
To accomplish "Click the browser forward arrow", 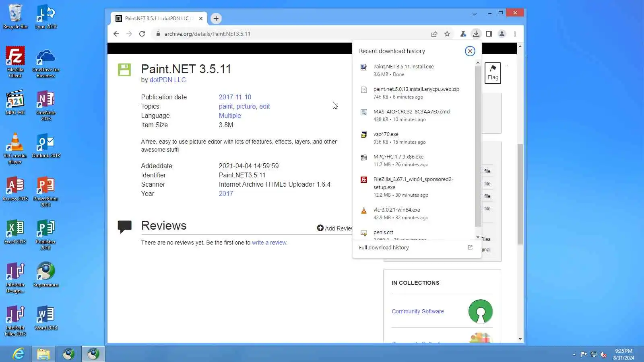I will pos(129,34).
